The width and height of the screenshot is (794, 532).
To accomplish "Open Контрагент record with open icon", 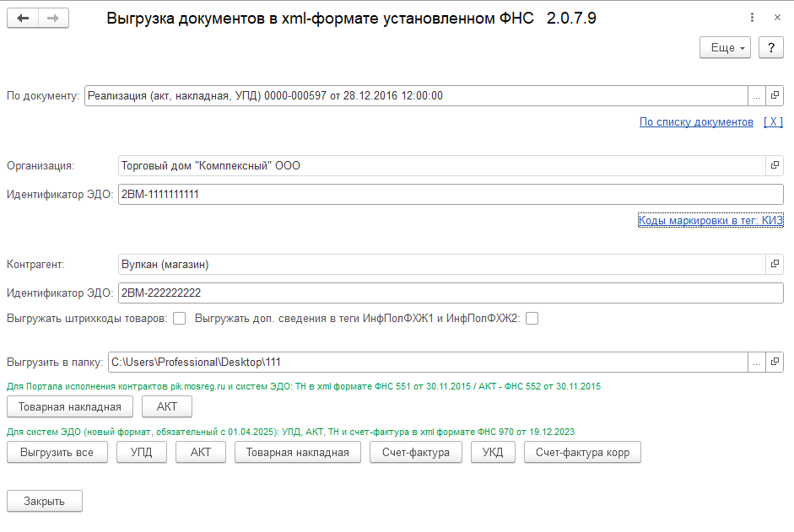I will (x=775, y=264).
